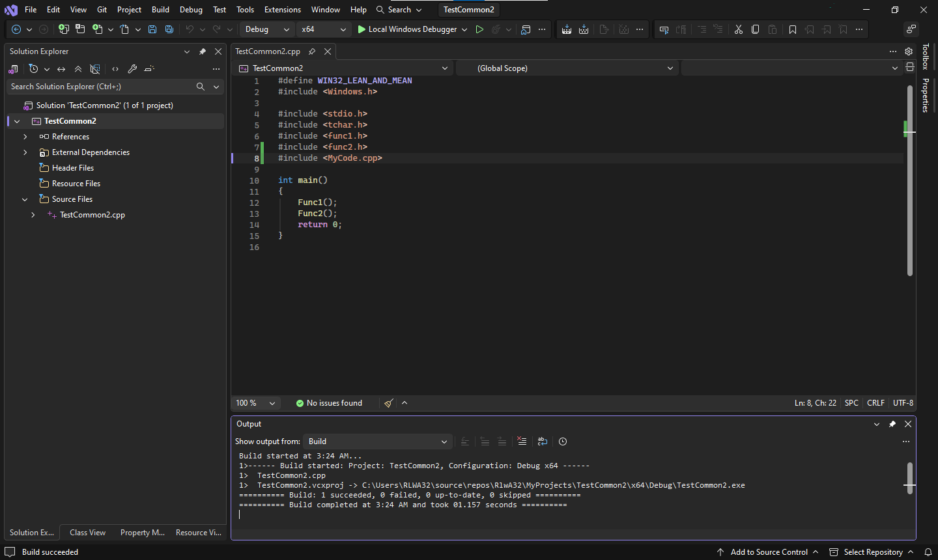The image size is (938, 560).
Task: Pin the Solution Explorer panel
Action: (203, 51)
